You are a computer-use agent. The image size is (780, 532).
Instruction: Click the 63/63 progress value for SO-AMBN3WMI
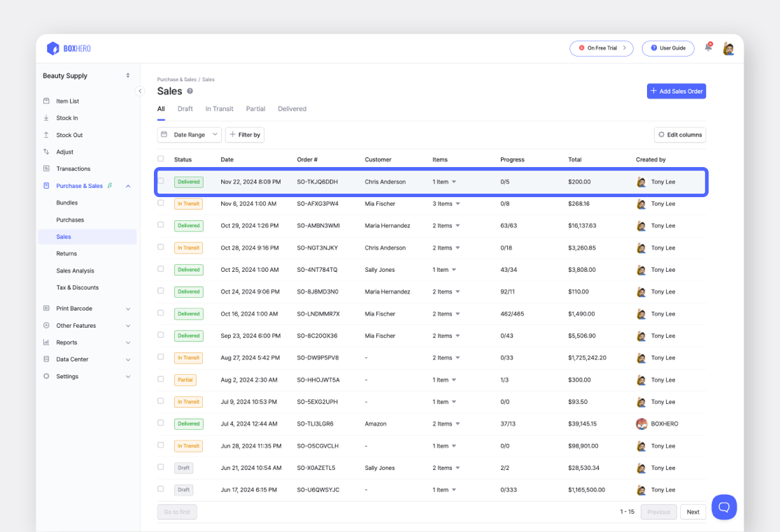(510, 225)
